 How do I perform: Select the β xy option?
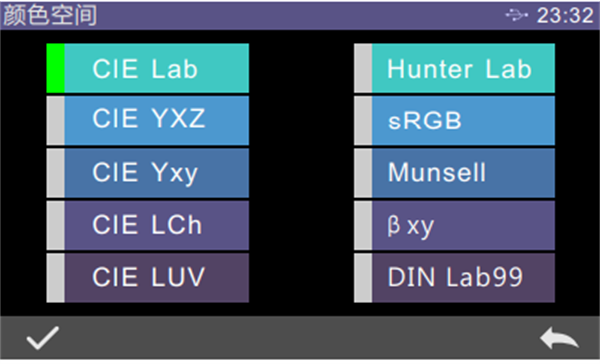pos(455,225)
